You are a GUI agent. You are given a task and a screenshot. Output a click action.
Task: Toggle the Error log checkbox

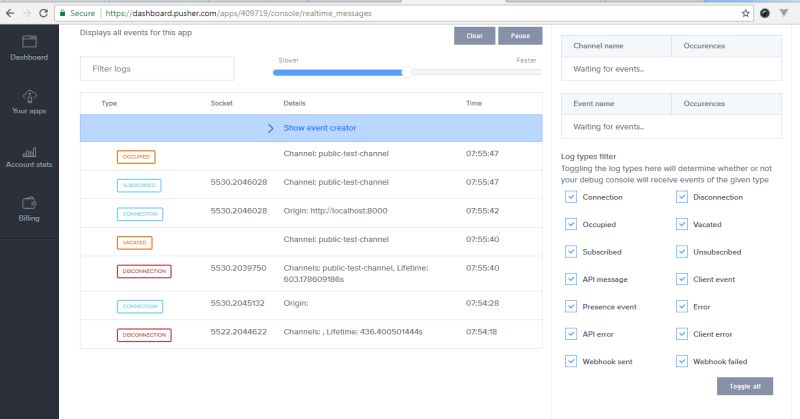(x=682, y=307)
